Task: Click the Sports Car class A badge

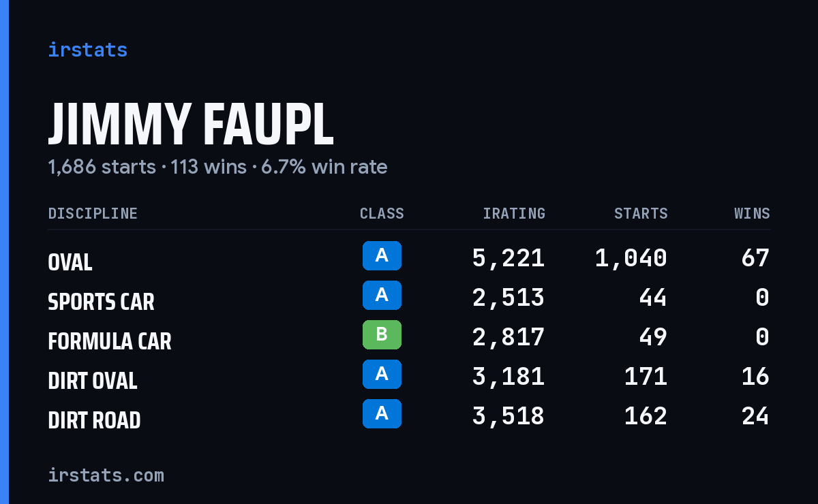Action: pyautogui.click(x=382, y=295)
